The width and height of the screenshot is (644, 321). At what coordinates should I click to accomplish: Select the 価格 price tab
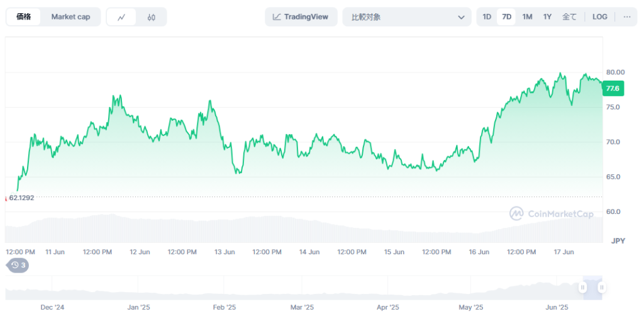click(24, 17)
